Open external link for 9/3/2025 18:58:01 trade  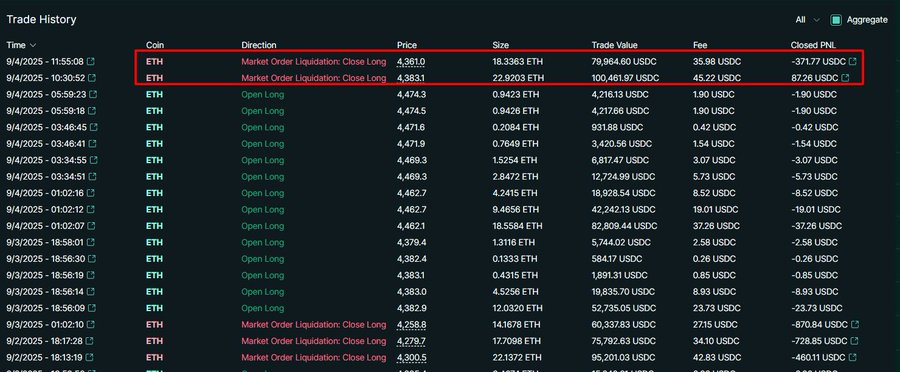(91, 242)
